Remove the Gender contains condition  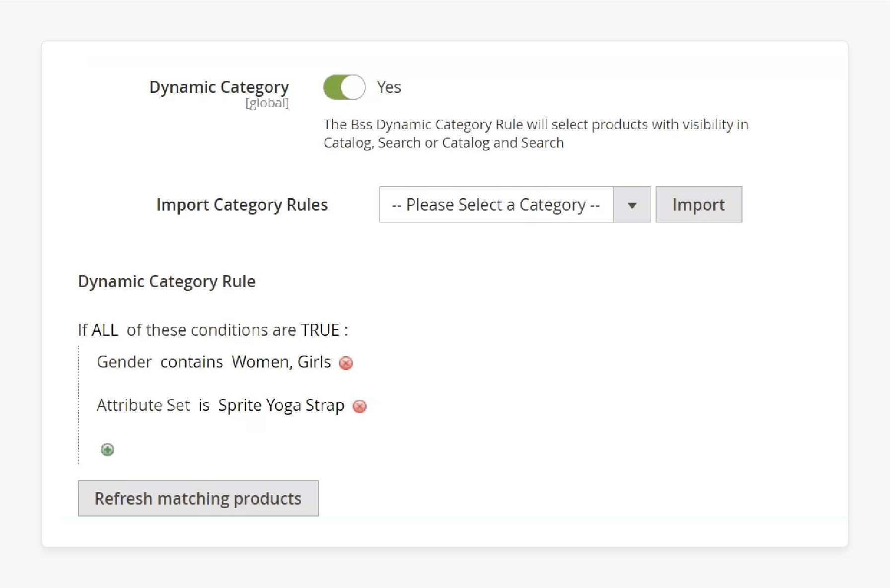[346, 363]
